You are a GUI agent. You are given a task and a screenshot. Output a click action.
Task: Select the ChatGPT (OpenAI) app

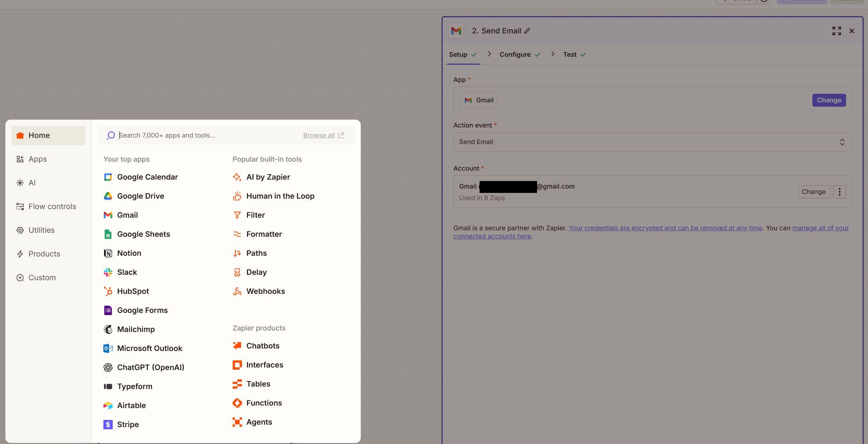[x=150, y=367]
